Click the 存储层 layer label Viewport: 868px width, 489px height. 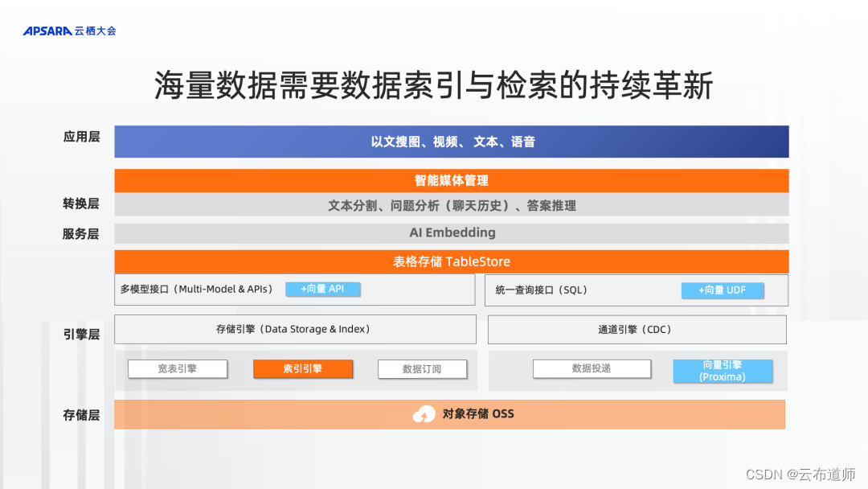[81, 415]
